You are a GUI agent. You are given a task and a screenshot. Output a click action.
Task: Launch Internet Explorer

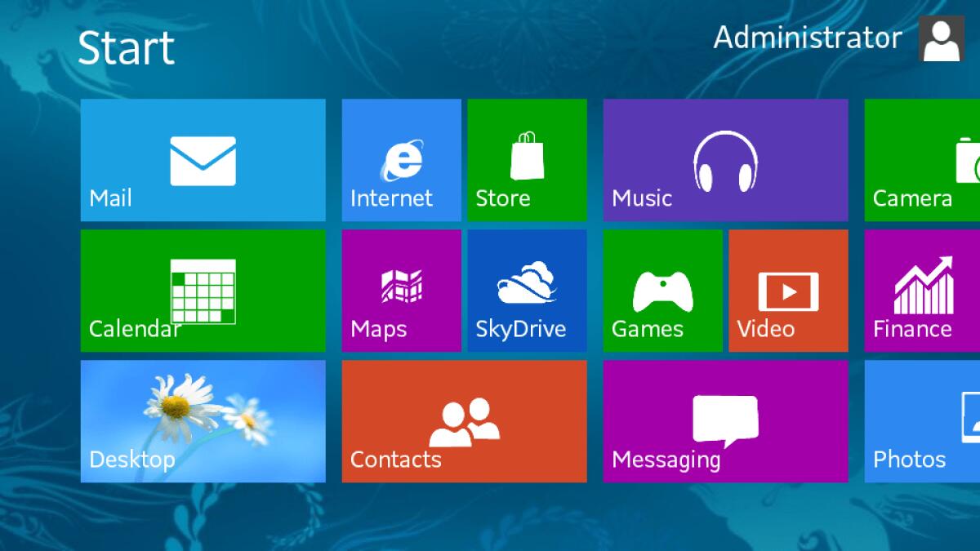[x=401, y=160]
